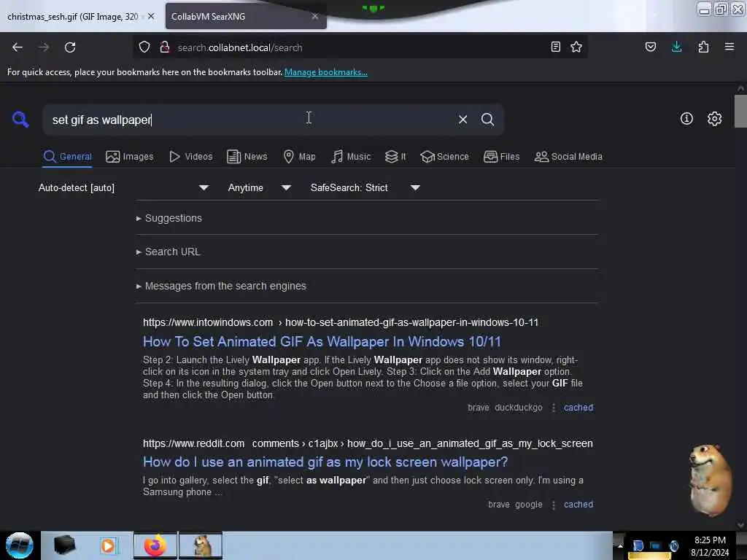747x560 pixels.
Task: Open the tracking protection shield icon
Action: coord(144,47)
